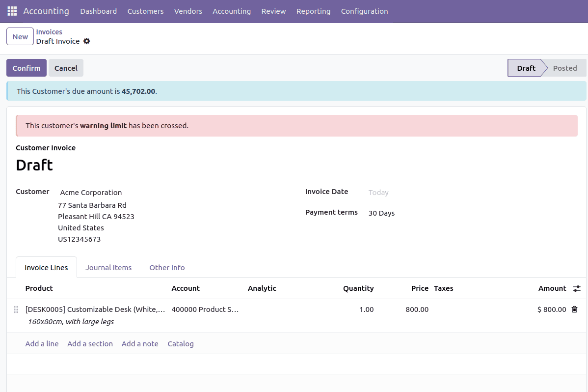Click the Account column header
The width and height of the screenshot is (588, 392).
point(186,288)
